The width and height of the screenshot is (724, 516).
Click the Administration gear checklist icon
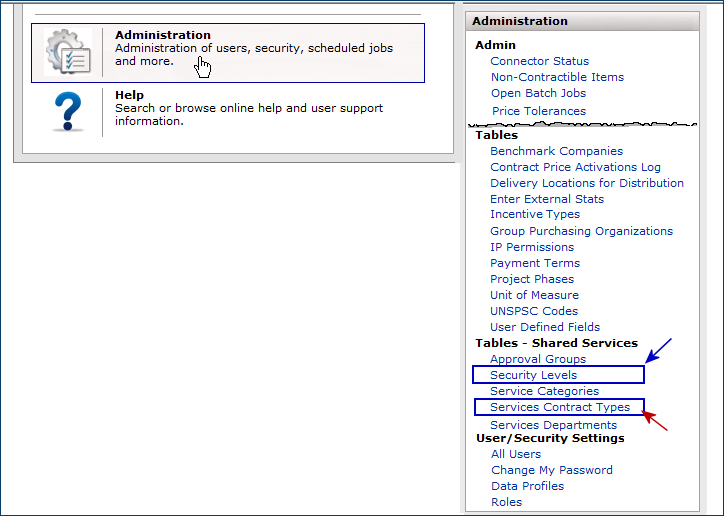[x=68, y=53]
